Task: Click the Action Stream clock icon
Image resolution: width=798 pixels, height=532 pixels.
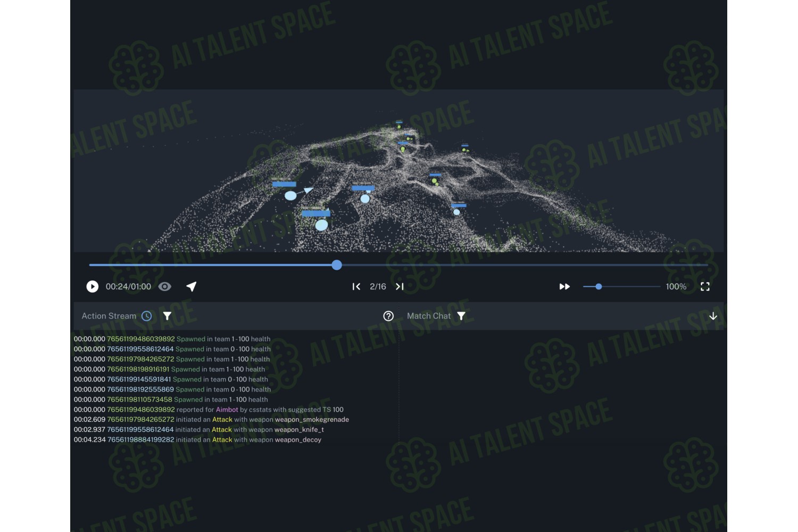Action: 147,316
